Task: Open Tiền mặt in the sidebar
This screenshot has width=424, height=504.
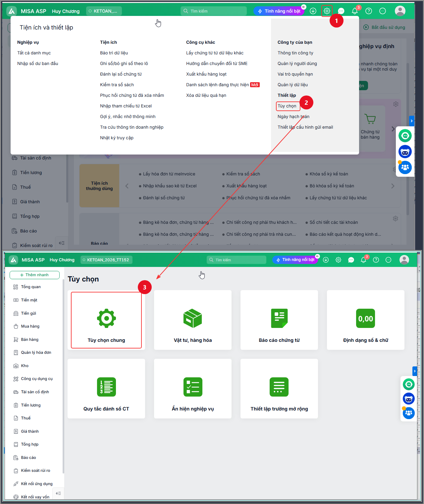Action: pos(29,300)
